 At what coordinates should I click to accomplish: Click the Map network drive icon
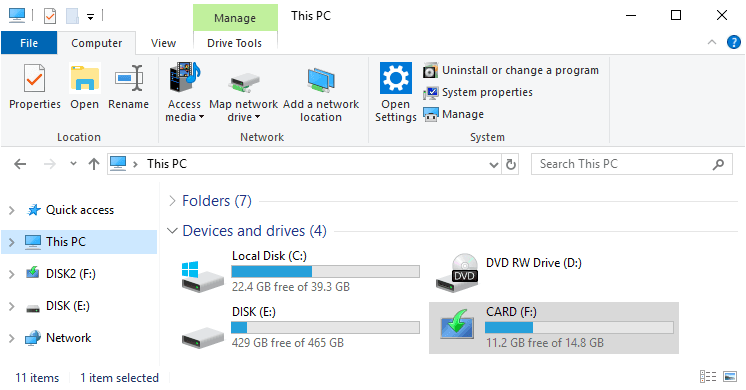point(244,93)
